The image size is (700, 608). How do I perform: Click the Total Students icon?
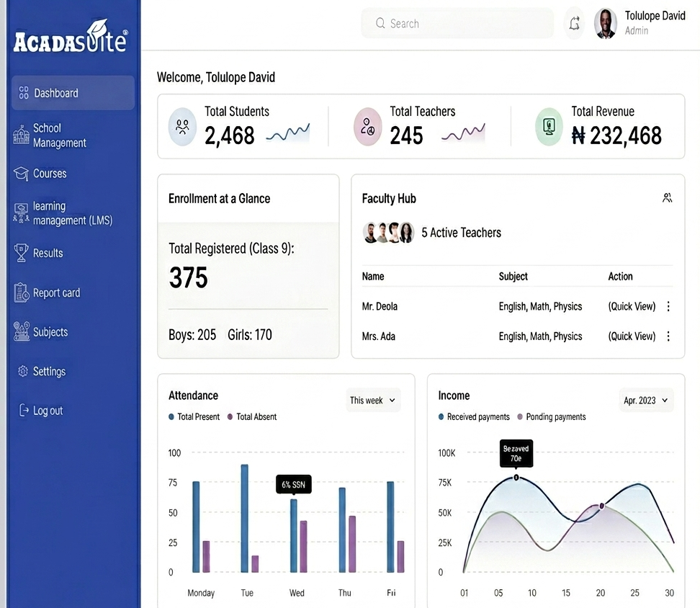tap(182, 127)
